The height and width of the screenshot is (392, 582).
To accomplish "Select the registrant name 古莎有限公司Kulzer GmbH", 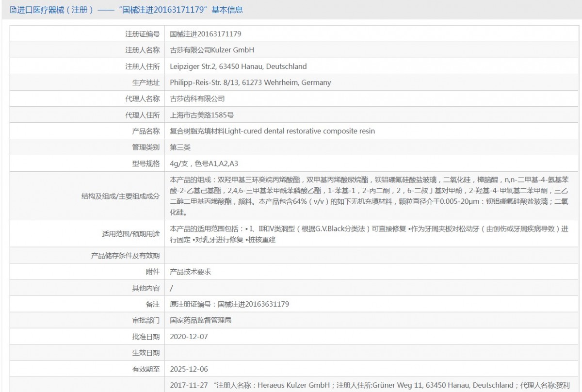I will (x=212, y=50).
